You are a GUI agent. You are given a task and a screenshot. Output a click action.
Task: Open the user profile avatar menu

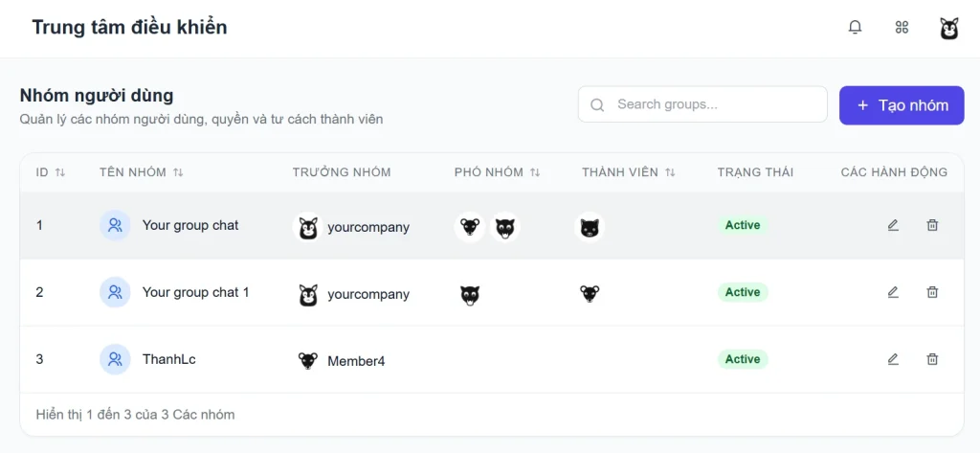point(948,28)
